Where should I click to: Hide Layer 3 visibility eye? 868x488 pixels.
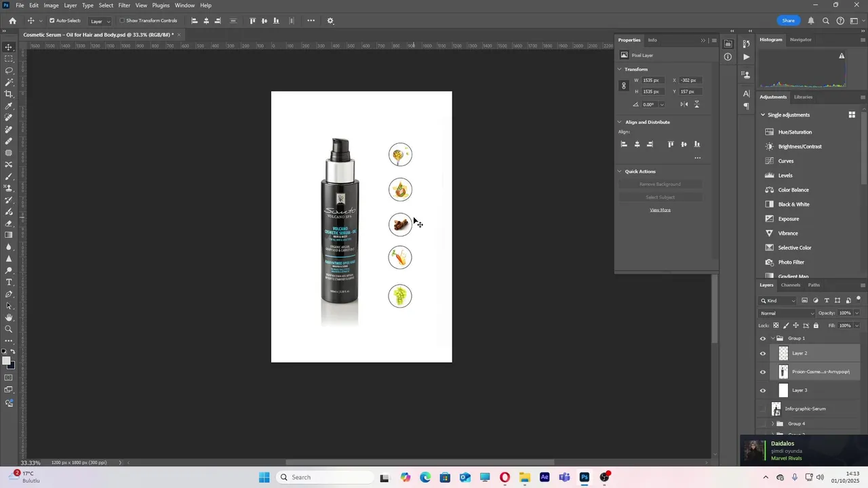tap(763, 390)
